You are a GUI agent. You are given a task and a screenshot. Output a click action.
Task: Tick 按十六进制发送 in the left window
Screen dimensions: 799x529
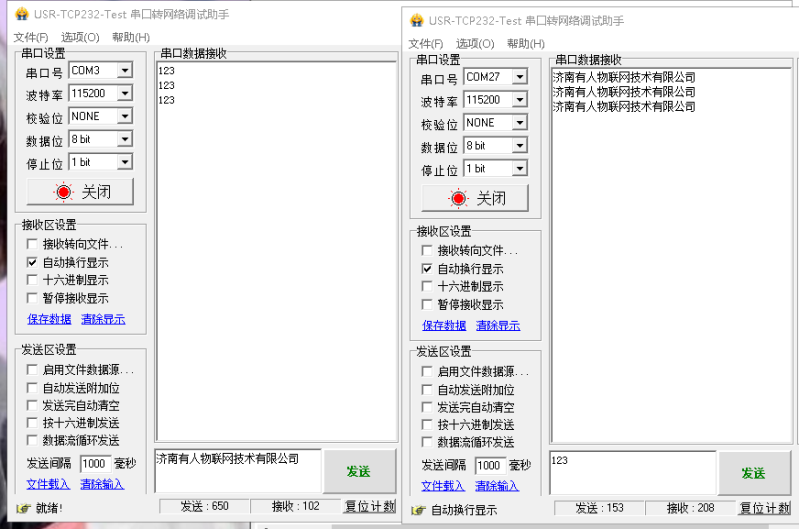pos(33,423)
